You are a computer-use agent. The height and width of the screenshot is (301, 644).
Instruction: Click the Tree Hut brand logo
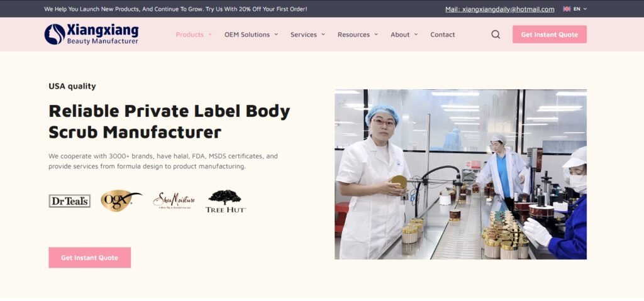click(x=226, y=201)
